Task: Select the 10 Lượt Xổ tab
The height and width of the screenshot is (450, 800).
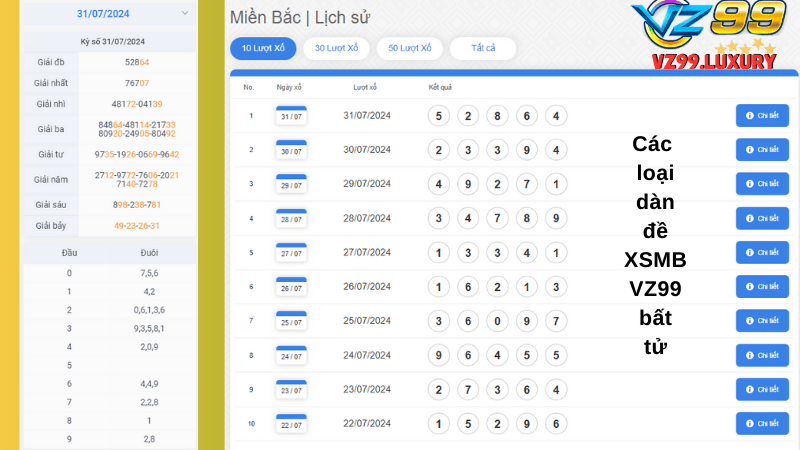Action: coord(262,48)
